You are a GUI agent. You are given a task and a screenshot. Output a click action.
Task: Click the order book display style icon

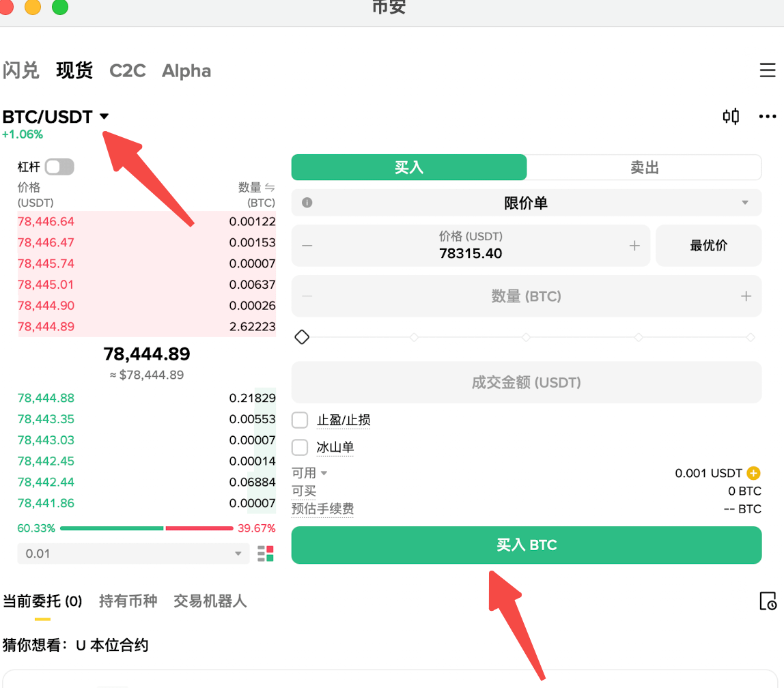tap(266, 554)
